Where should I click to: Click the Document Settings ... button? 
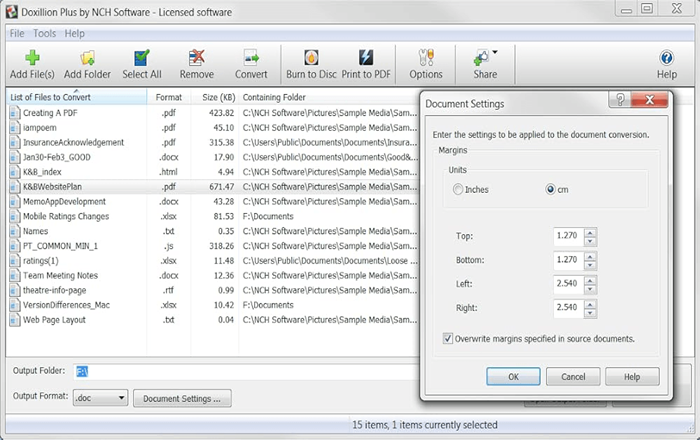(182, 398)
